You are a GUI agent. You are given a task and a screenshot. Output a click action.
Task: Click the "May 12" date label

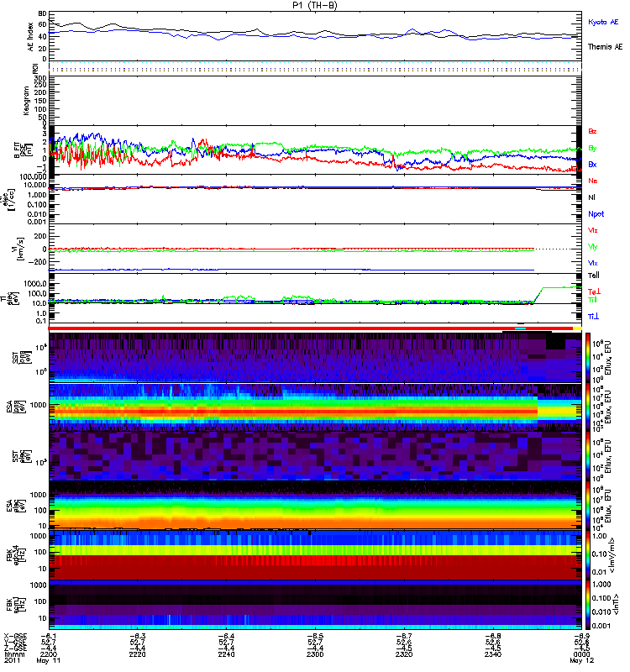pyautogui.click(x=581, y=660)
